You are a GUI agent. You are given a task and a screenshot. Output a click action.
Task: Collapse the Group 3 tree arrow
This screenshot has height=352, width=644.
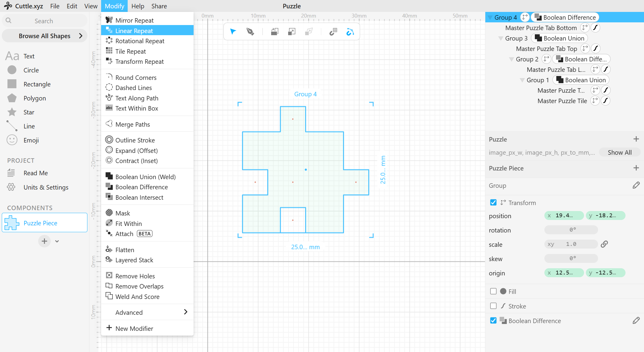(x=501, y=38)
